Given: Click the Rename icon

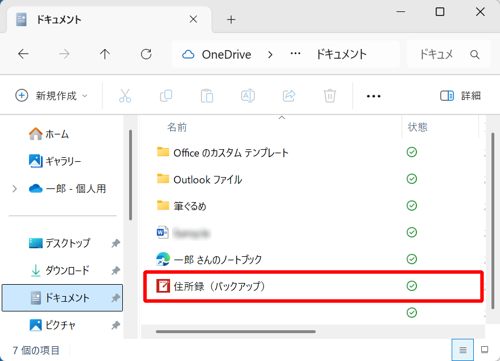Looking at the screenshot, I should point(248,96).
